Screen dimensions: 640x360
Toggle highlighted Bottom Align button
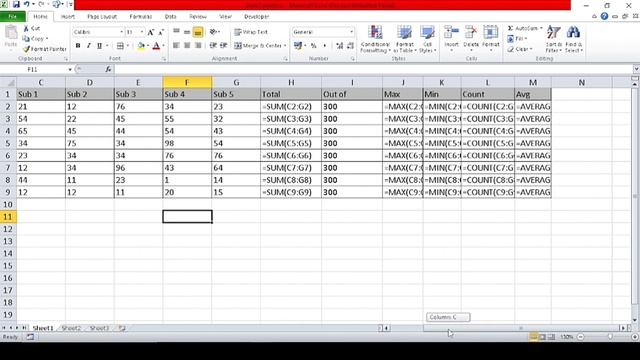click(198, 32)
